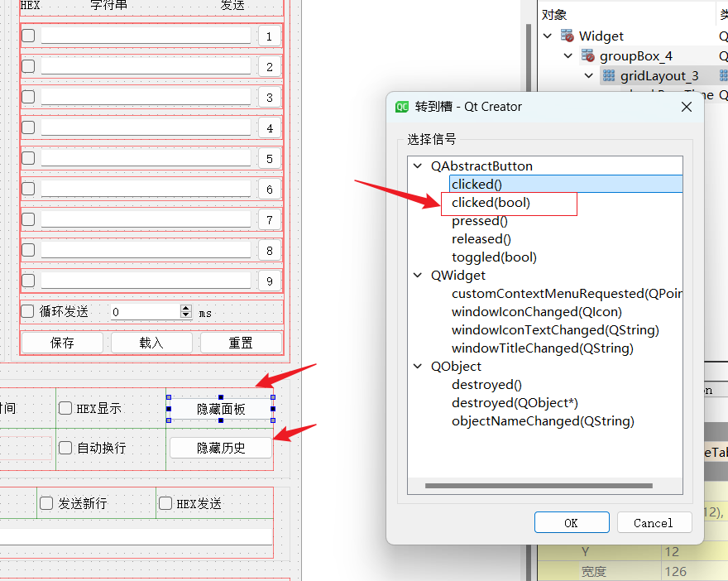Image resolution: width=728 pixels, height=581 pixels.
Task: Enable the HEX checkbox for row 1
Action: (x=28, y=36)
